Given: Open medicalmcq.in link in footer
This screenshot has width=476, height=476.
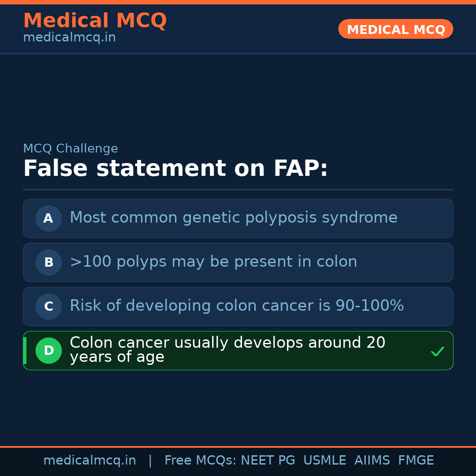Looking at the screenshot, I should [89, 461].
